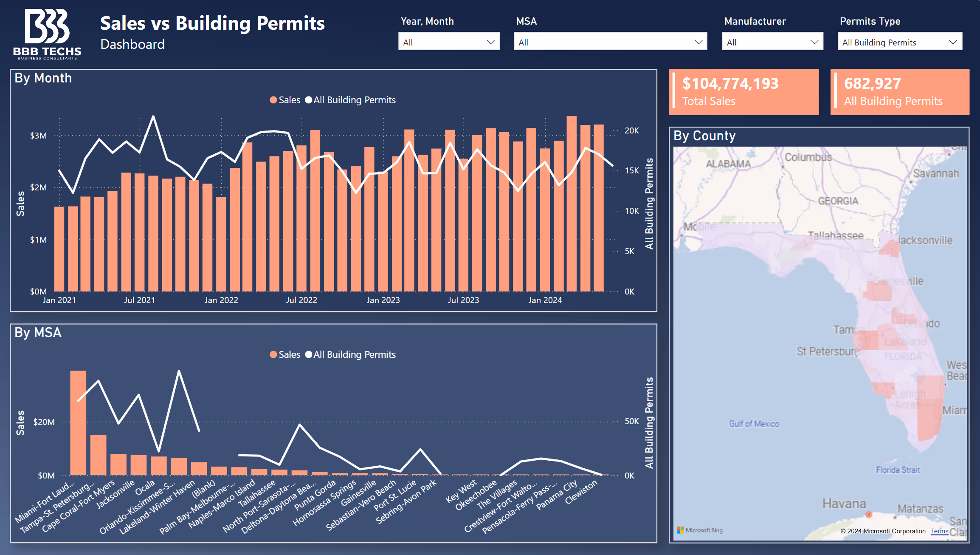
Task: Open the Terms link on the map
Action: (x=939, y=531)
